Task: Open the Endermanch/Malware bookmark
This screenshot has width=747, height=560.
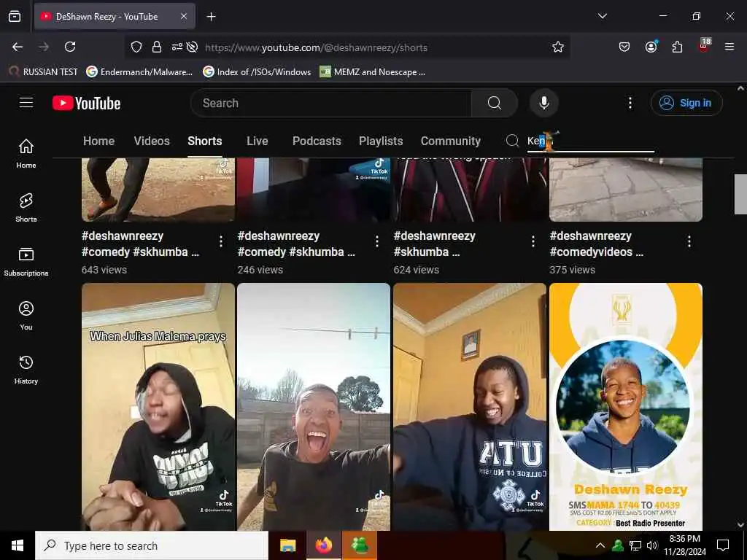Action: coord(139,72)
